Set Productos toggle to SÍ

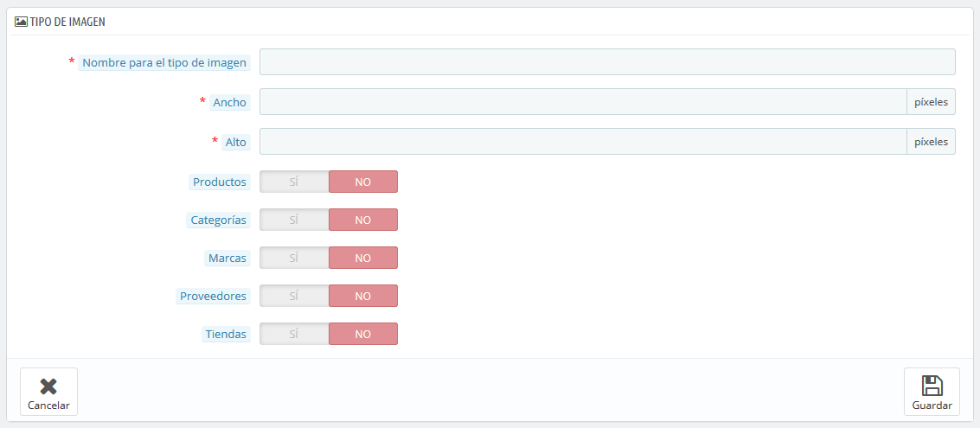(x=294, y=182)
